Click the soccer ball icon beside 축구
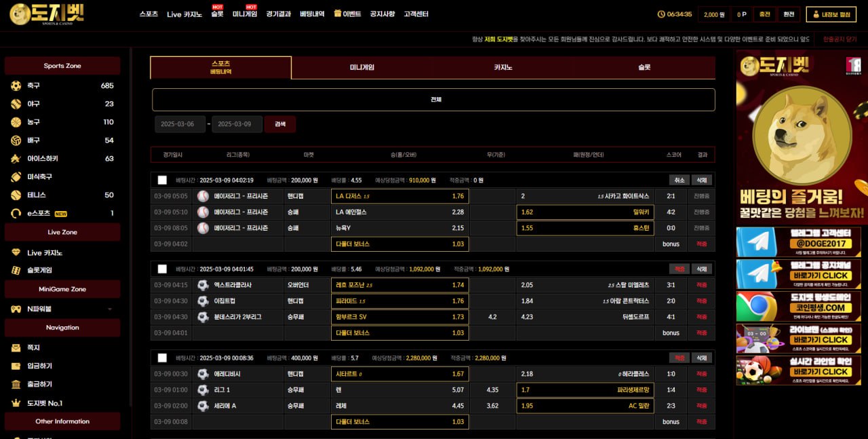868x439 pixels. pyautogui.click(x=16, y=85)
